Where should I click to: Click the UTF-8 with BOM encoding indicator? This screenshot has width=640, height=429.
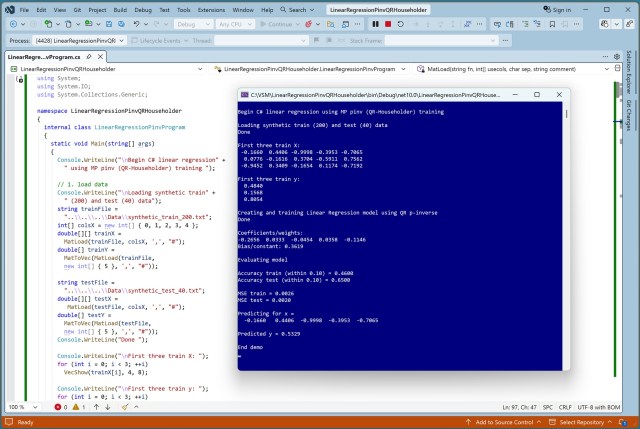pyautogui.click(x=598, y=407)
